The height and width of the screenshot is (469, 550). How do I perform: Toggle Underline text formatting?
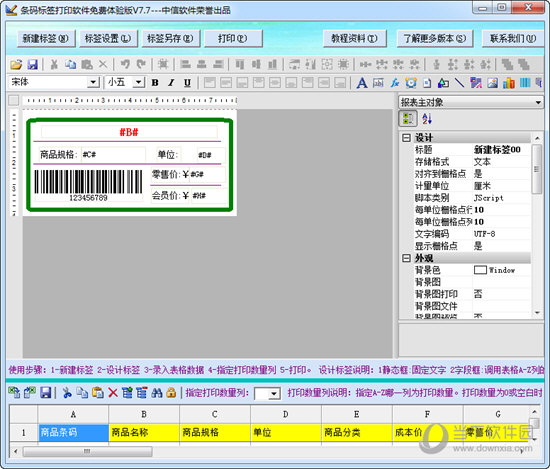point(187,83)
